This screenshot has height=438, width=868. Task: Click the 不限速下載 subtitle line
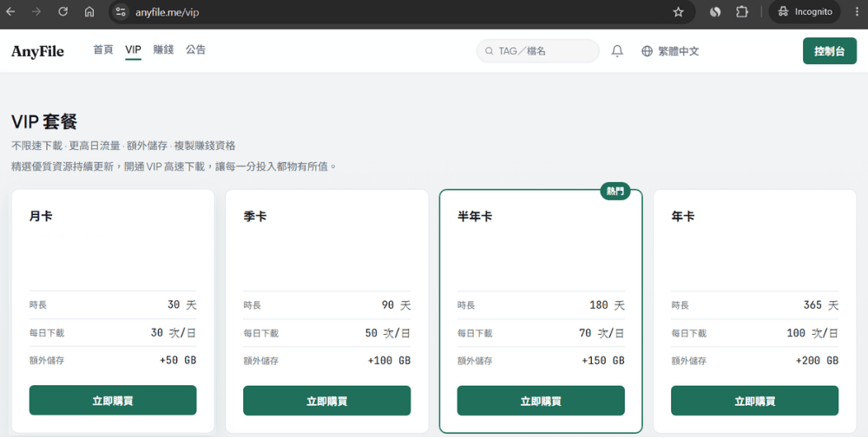click(123, 146)
